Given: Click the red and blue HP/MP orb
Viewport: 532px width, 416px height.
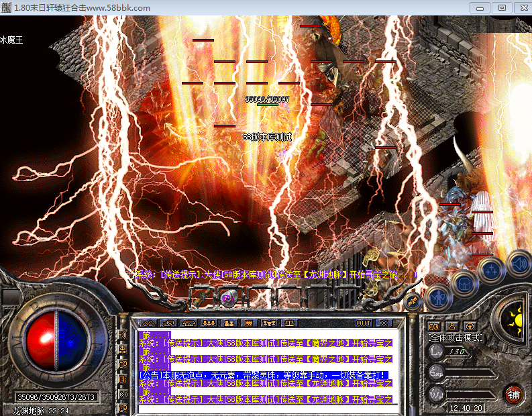Looking at the screenshot, I should point(56,342).
